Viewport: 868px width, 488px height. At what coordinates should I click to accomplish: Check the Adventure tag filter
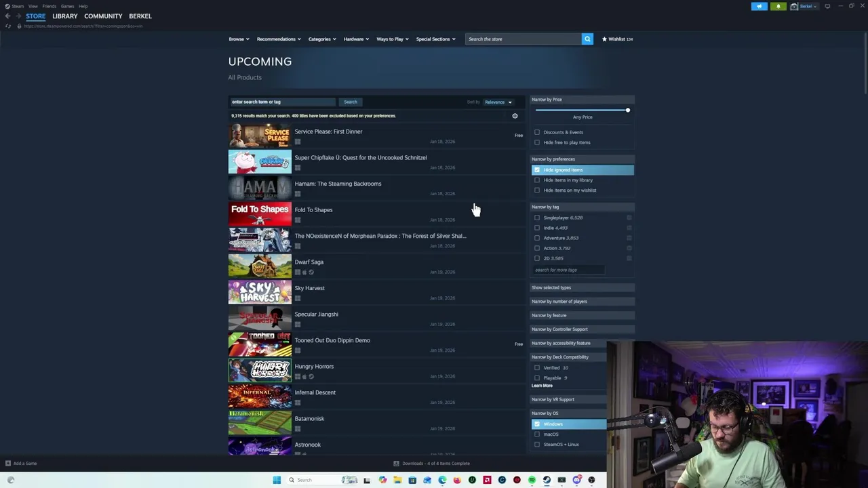(x=537, y=238)
